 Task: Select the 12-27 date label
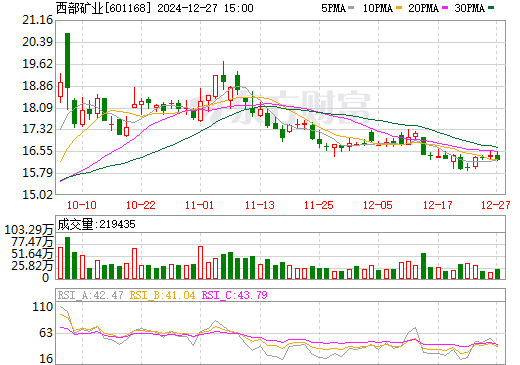(x=496, y=205)
